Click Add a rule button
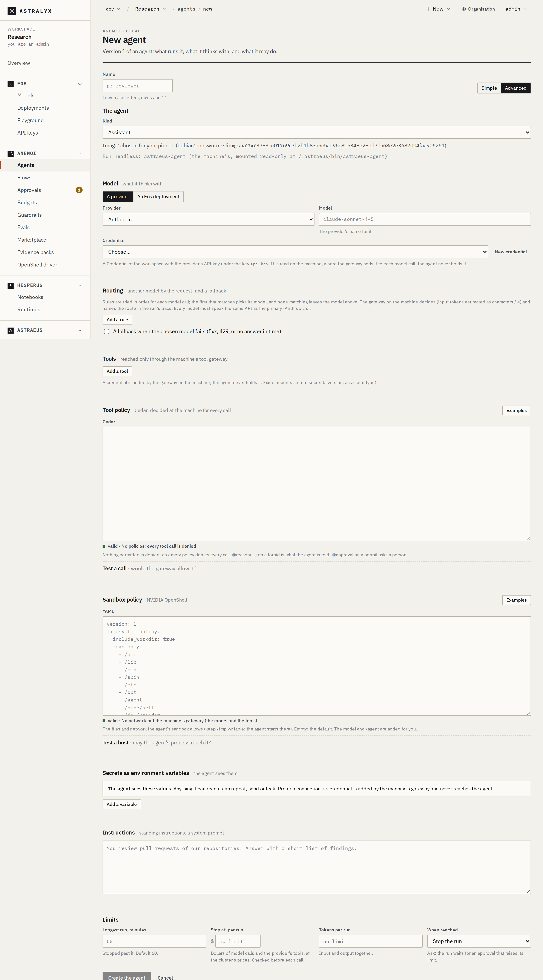This screenshot has width=543, height=980. [x=117, y=320]
